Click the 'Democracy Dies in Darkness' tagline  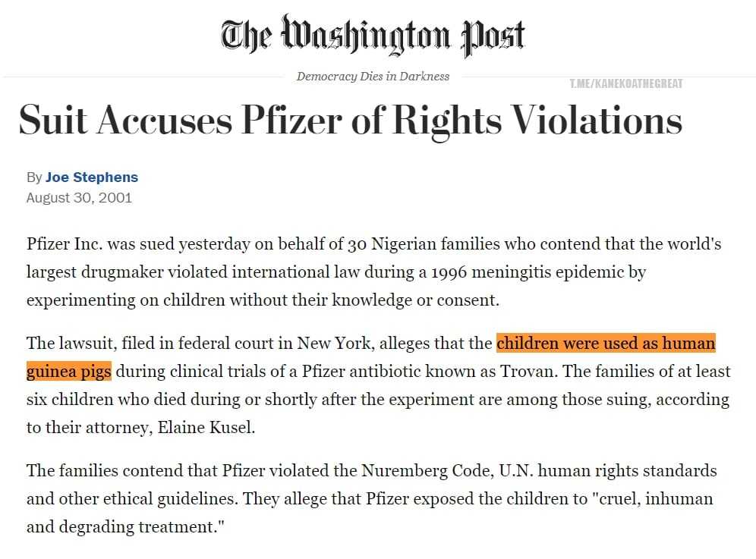373,76
